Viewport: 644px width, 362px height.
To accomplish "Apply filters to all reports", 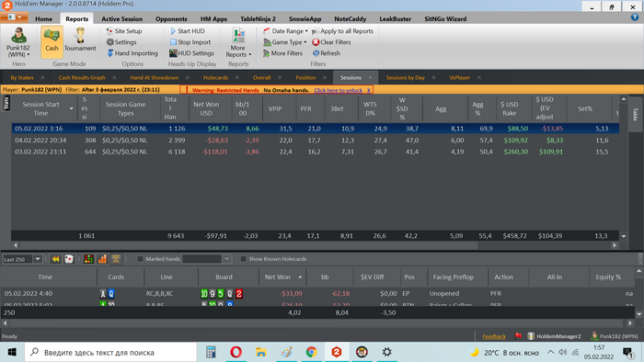I will tap(342, 31).
